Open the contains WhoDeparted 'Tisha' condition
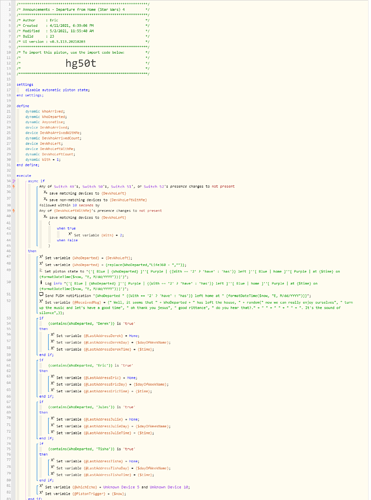 coord(92,449)
